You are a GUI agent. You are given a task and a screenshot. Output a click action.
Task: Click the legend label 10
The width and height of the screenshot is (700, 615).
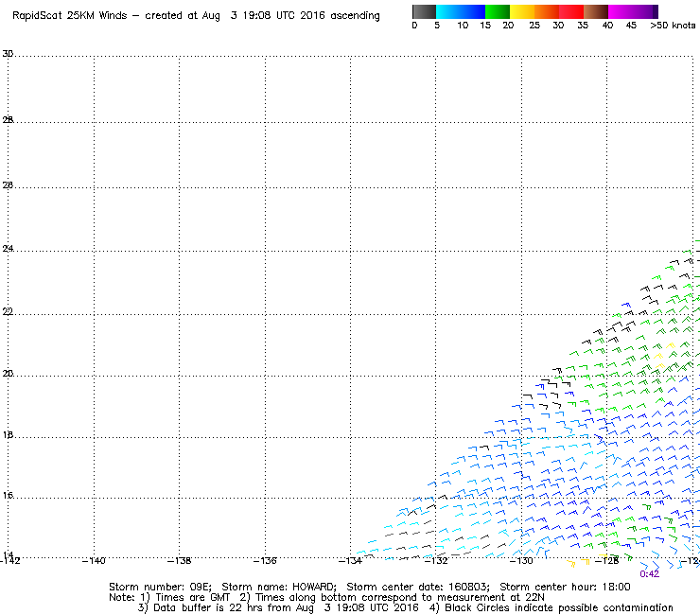pos(463,26)
